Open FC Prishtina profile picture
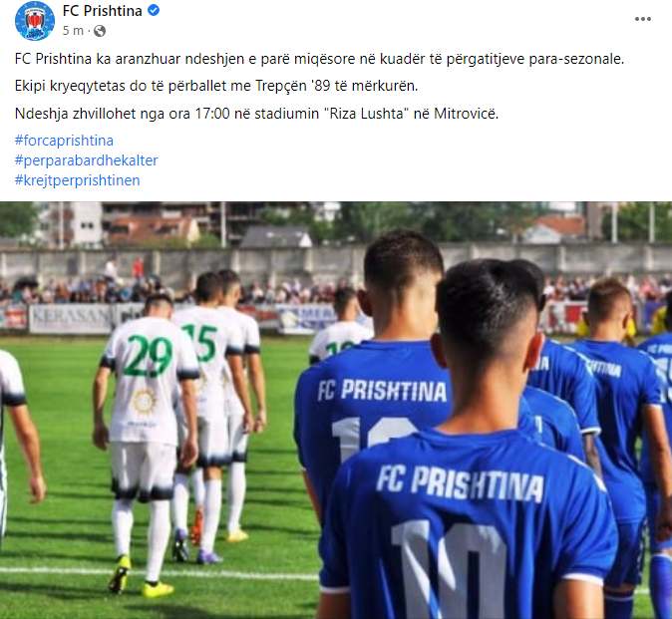The image size is (672, 619). (x=35, y=20)
